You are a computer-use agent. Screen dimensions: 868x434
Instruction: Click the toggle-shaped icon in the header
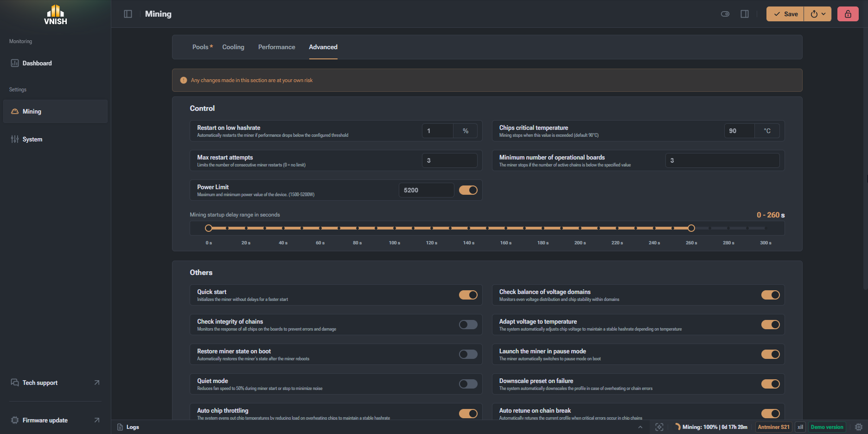click(725, 14)
